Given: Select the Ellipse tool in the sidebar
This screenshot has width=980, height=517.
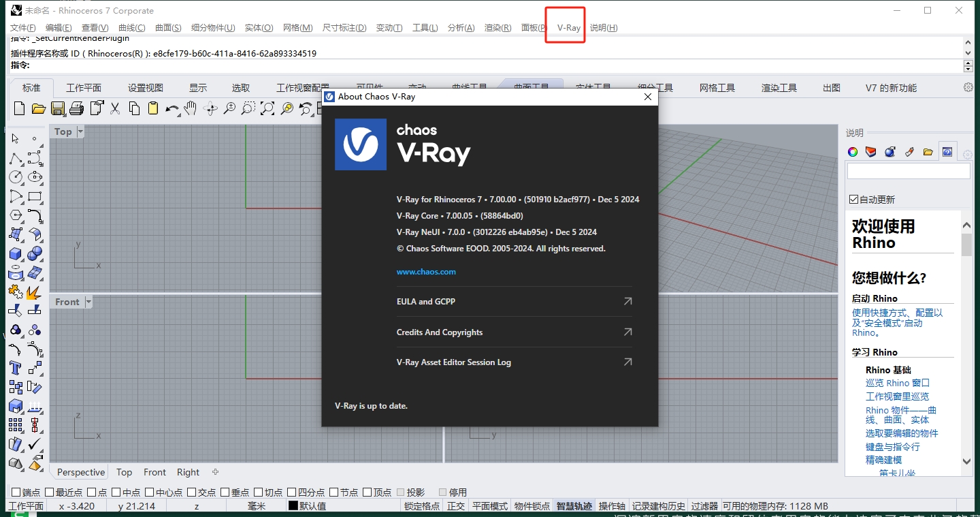Looking at the screenshot, I should 35,177.
